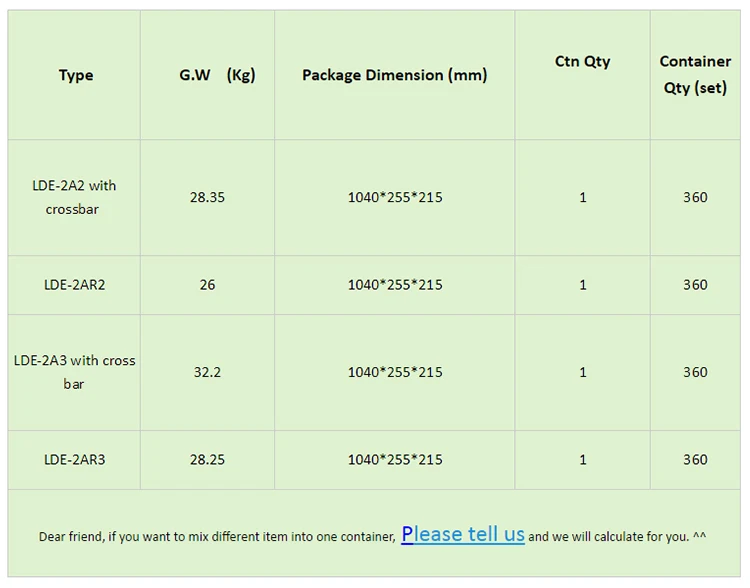This screenshot has width=750, height=588.
Task: Click the 28.35 gross weight value
Action: coord(207,197)
